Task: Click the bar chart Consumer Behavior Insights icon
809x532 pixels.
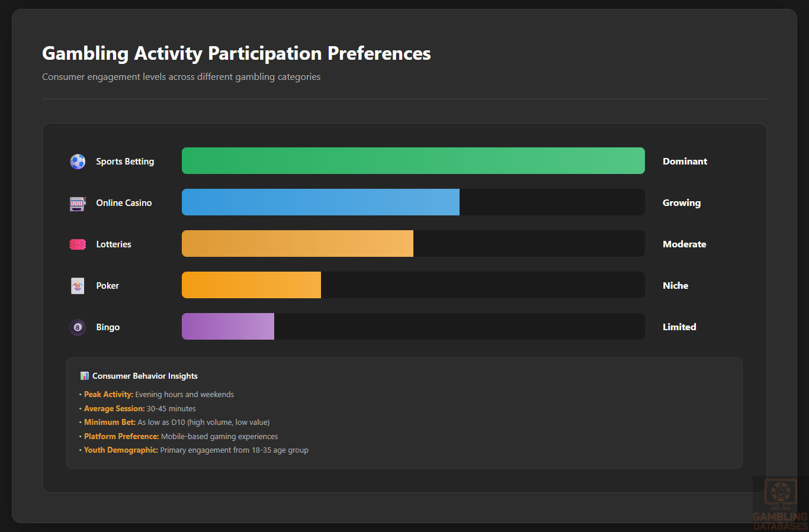Action: 85,376
